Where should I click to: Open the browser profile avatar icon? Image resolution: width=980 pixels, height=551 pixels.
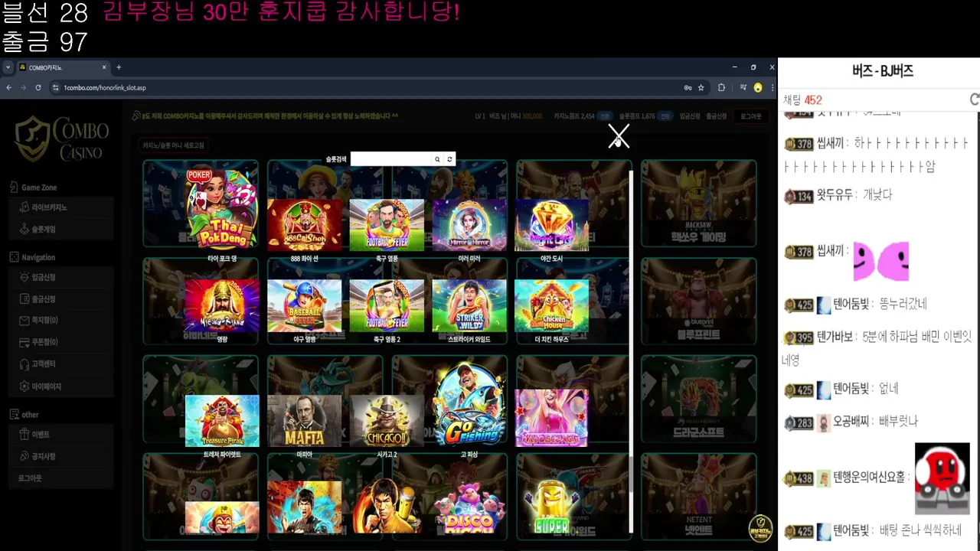coord(758,88)
